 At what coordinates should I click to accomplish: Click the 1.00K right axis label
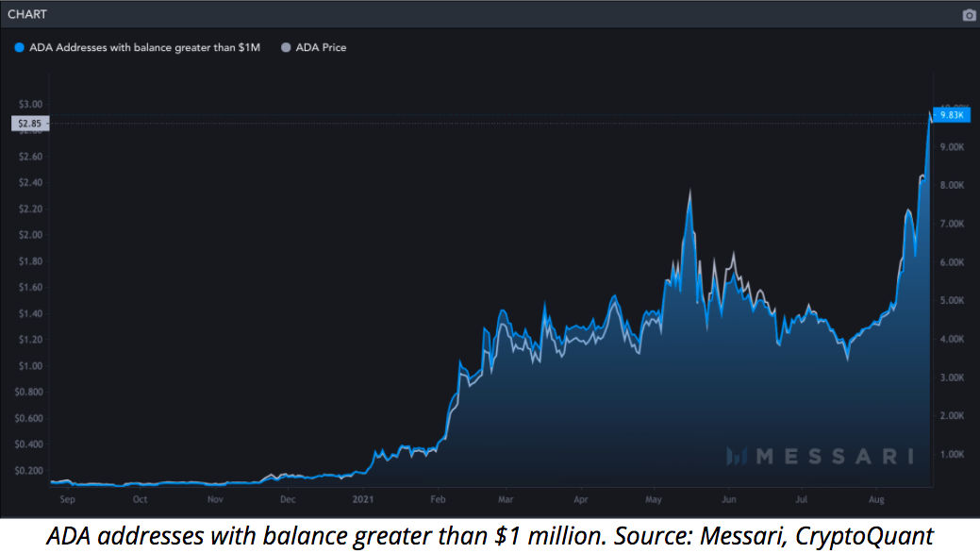pos(951,454)
